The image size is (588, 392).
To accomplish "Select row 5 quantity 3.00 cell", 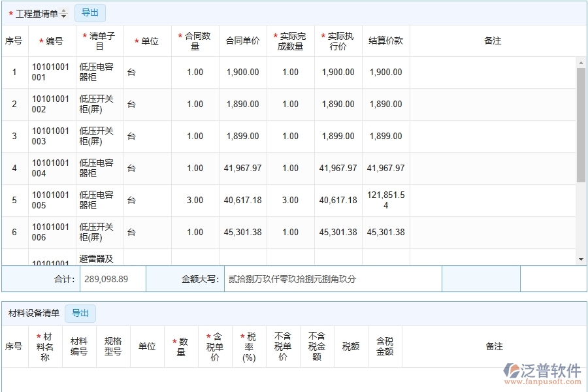I will point(194,200).
